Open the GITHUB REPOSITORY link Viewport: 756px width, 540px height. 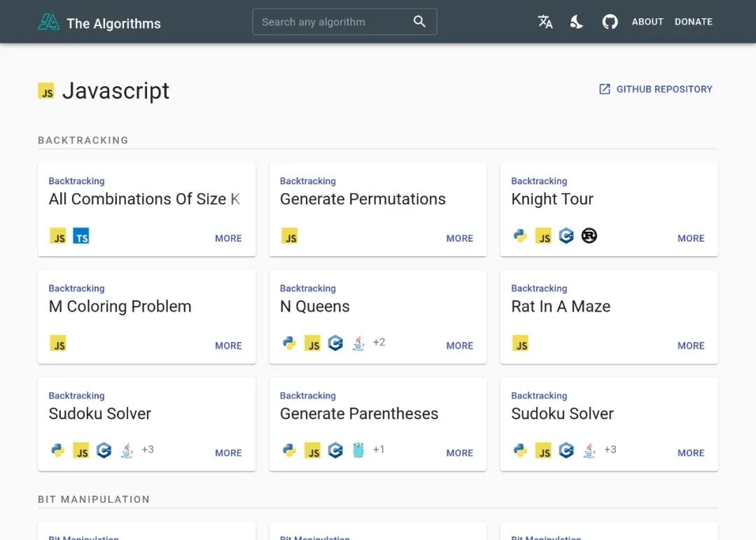click(656, 89)
